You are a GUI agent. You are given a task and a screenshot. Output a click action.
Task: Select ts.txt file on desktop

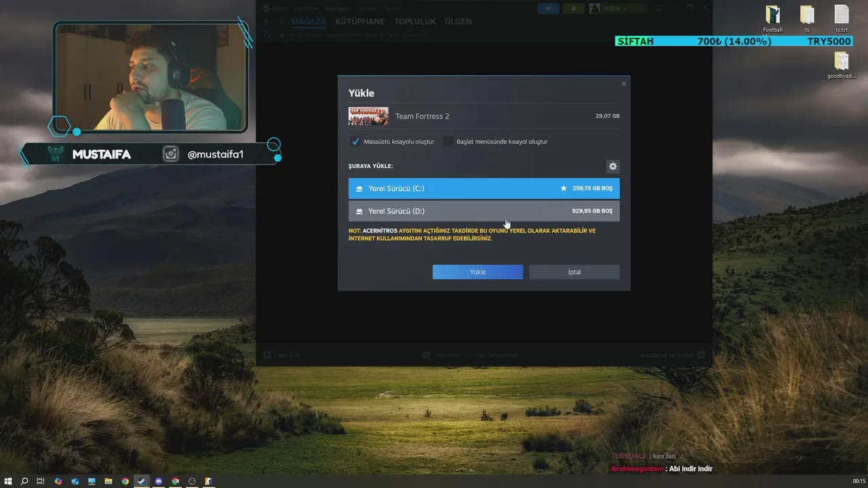(x=842, y=19)
